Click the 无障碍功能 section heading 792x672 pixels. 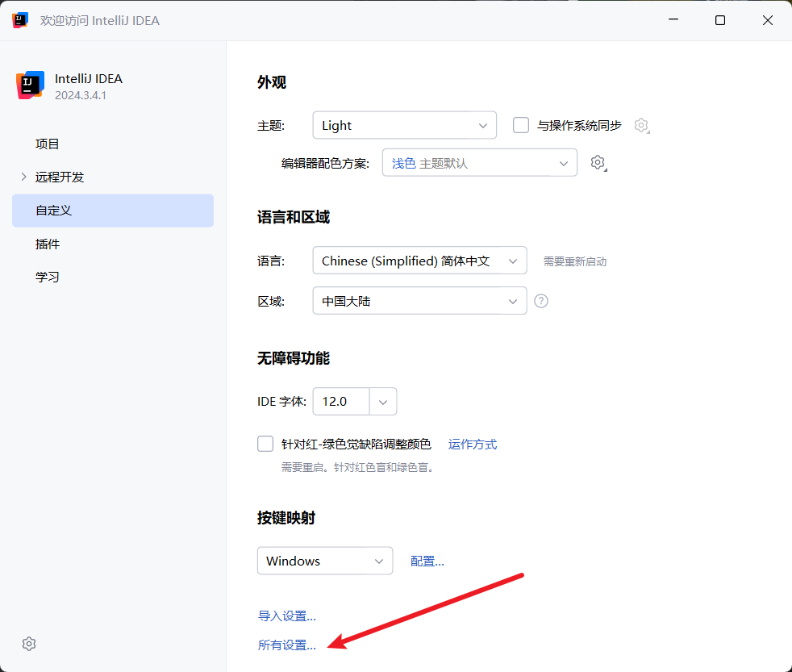[294, 358]
